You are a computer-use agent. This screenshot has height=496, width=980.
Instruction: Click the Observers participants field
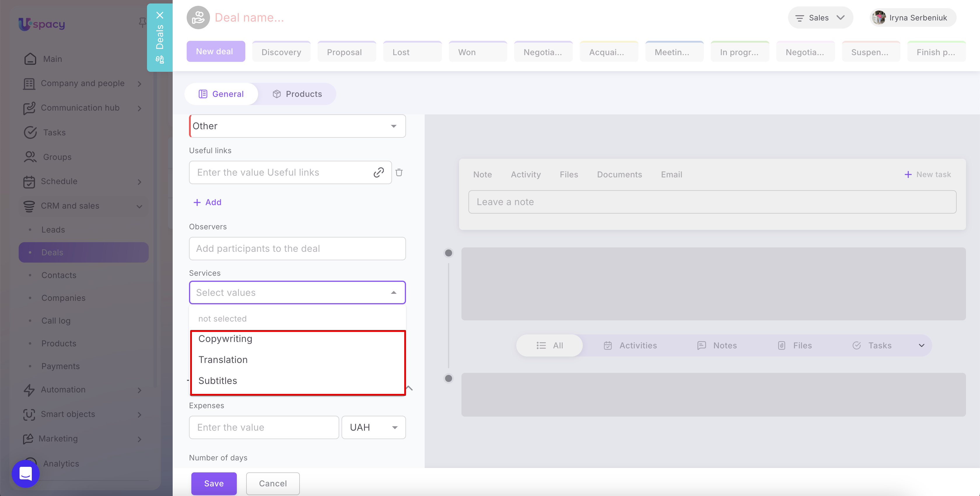[x=297, y=249]
